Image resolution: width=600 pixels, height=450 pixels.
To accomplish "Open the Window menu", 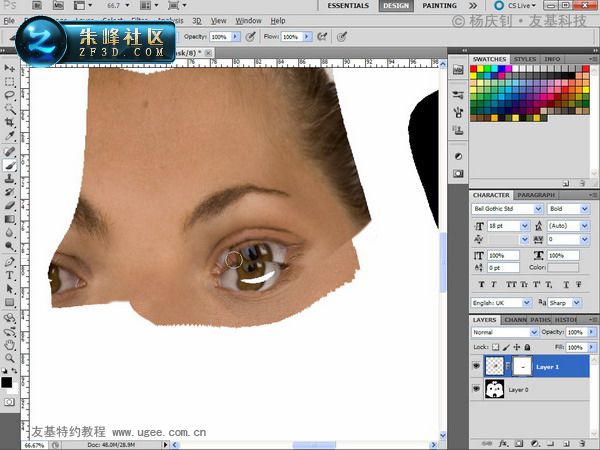I will pyautogui.click(x=248, y=21).
